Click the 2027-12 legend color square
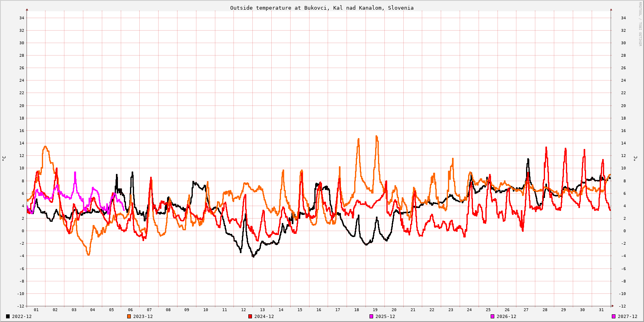 tap(614, 316)
